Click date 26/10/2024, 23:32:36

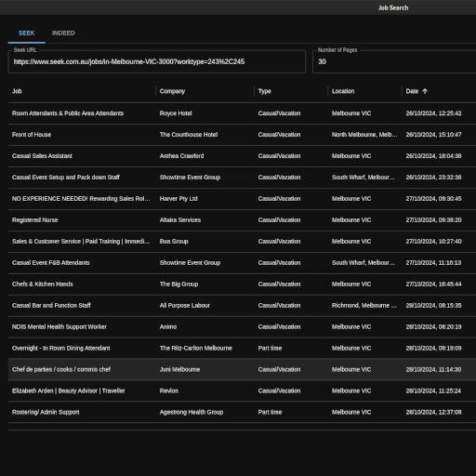(x=433, y=178)
